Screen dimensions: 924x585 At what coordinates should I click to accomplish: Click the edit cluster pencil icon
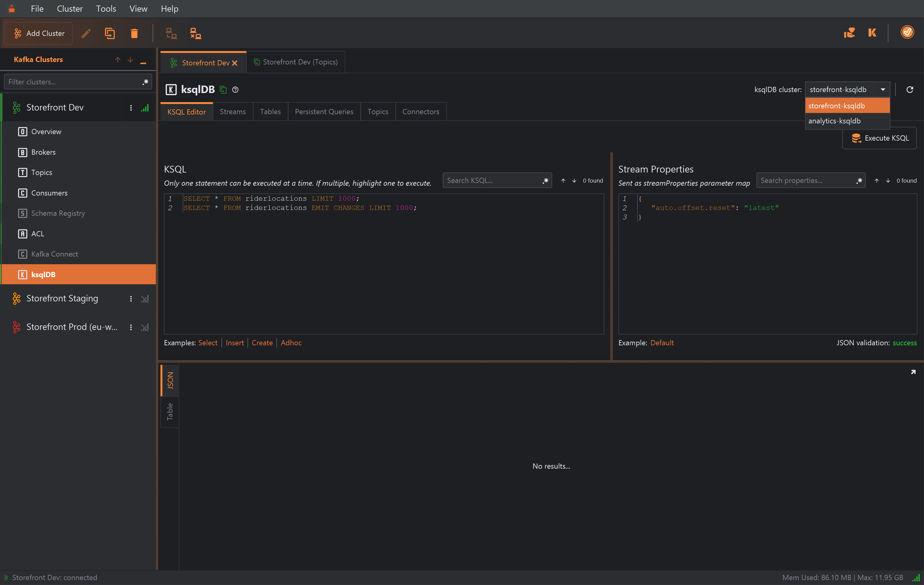tap(86, 33)
